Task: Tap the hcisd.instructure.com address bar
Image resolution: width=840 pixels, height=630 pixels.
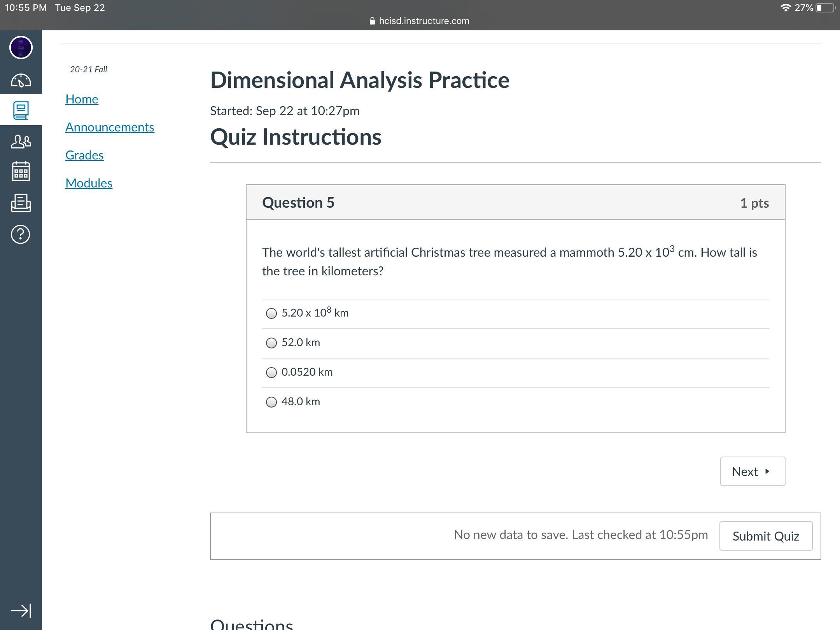Action: pyautogui.click(x=420, y=21)
